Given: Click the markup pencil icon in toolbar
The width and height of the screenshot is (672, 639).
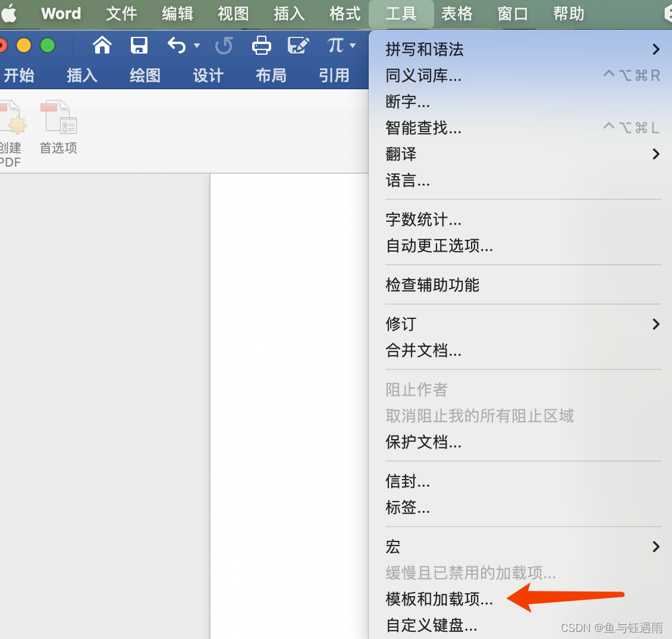Looking at the screenshot, I should pos(299,45).
